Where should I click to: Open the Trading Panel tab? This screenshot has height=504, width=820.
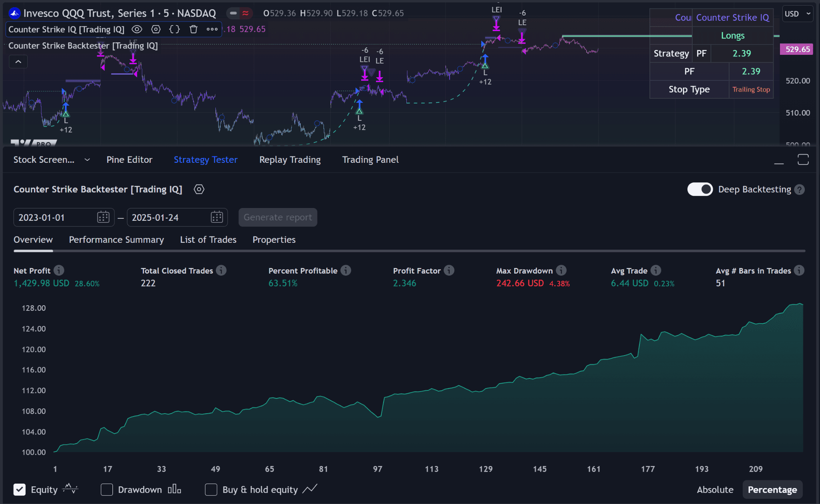click(370, 160)
